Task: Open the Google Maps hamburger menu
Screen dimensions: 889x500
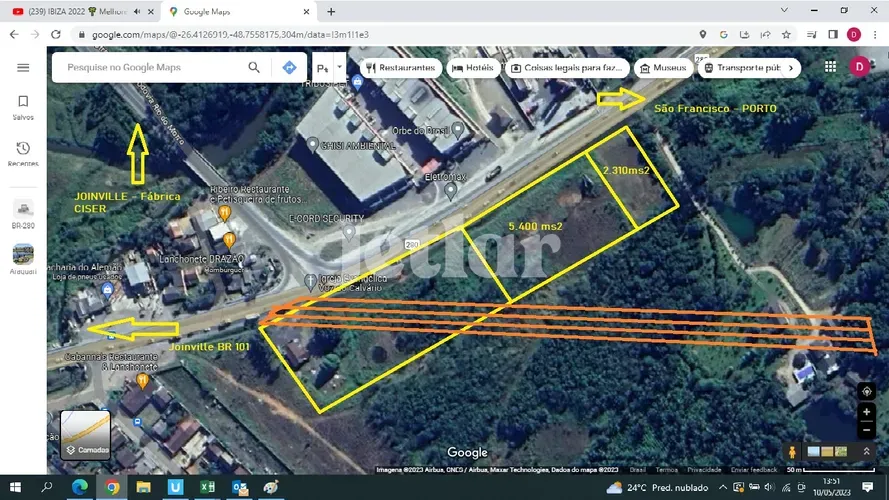Action: tap(23, 68)
